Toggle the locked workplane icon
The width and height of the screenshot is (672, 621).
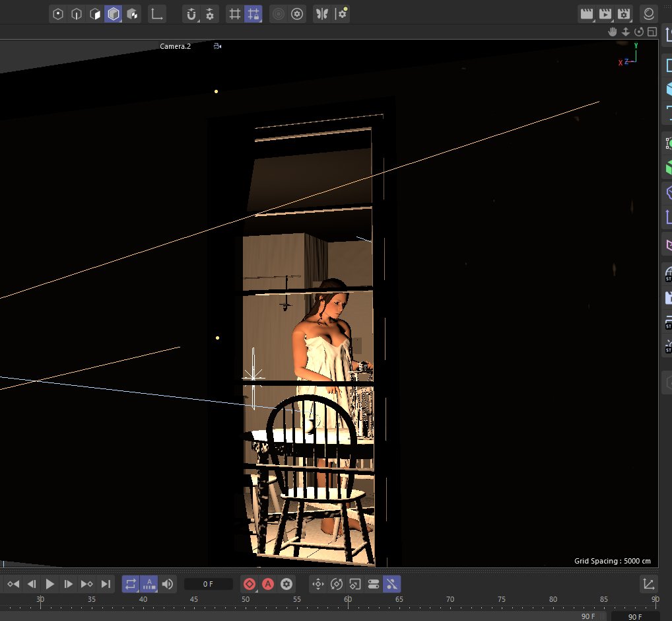pyautogui.click(x=253, y=14)
